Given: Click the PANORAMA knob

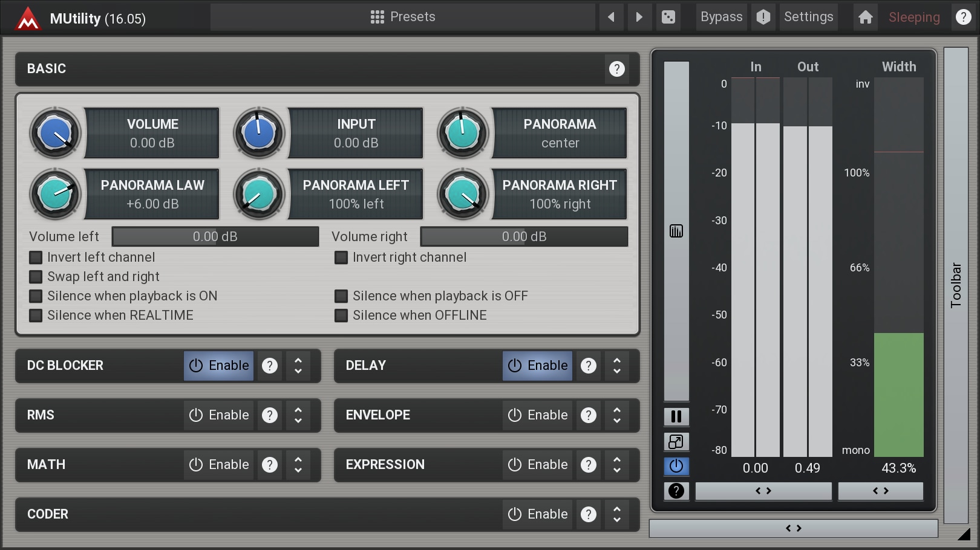Looking at the screenshot, I should click(463, 133).
